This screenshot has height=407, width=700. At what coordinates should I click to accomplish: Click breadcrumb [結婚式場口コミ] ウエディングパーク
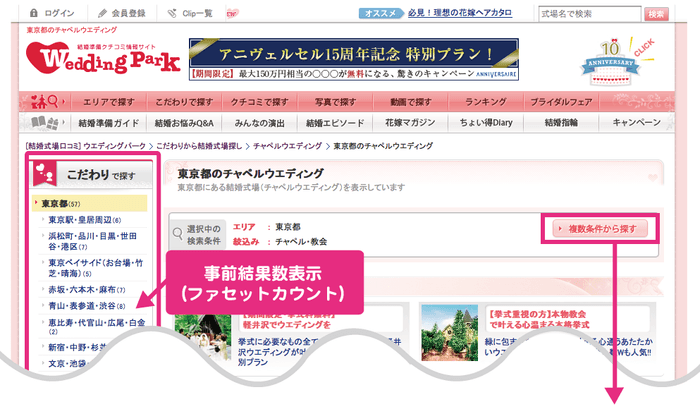(x=86, y=146)
